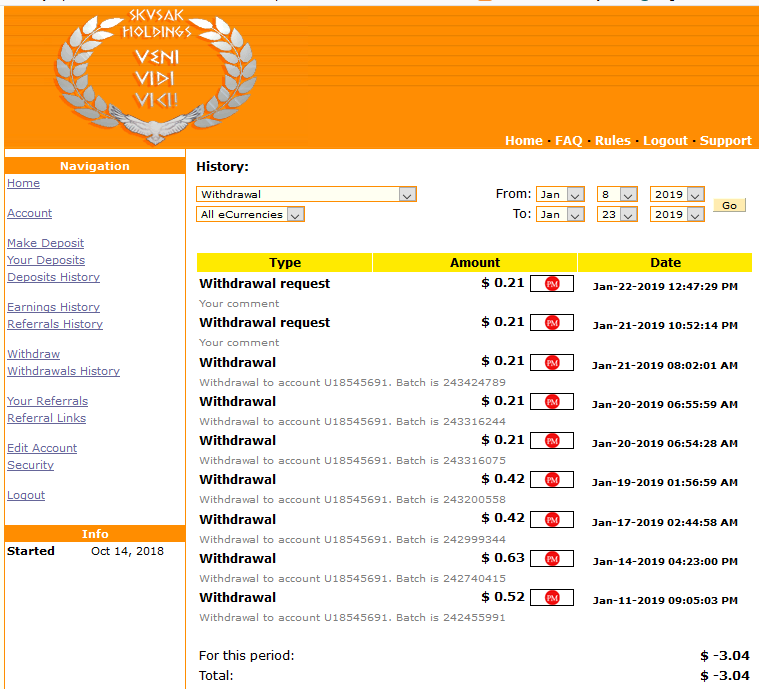Click PM icon on Jan-22-2019 withdrawal request
Viewport: 759px width, 689px height.
click(551, 284)
